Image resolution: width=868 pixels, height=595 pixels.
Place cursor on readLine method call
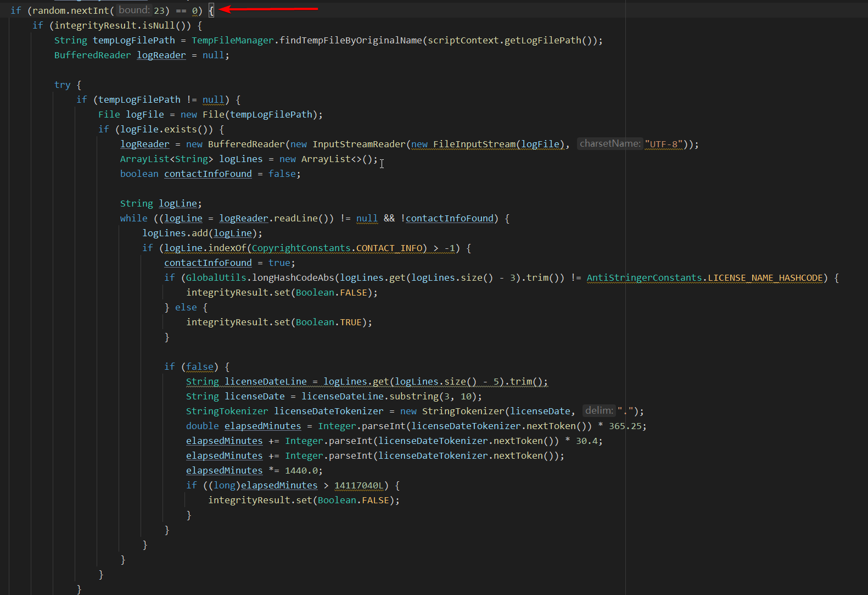[x=296, y=218]
